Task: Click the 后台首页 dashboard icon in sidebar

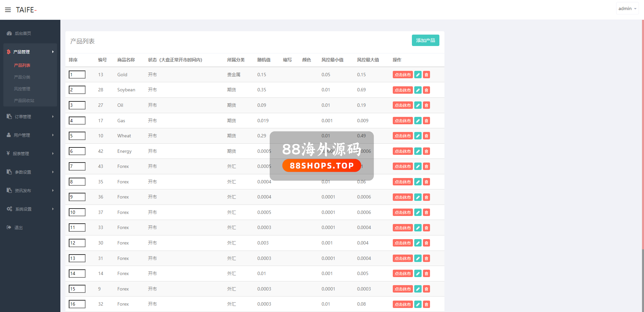Action: point(9,33)
